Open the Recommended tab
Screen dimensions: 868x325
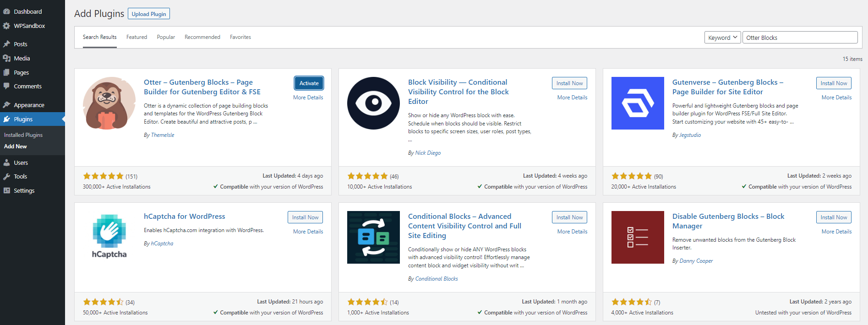[202, 37]
